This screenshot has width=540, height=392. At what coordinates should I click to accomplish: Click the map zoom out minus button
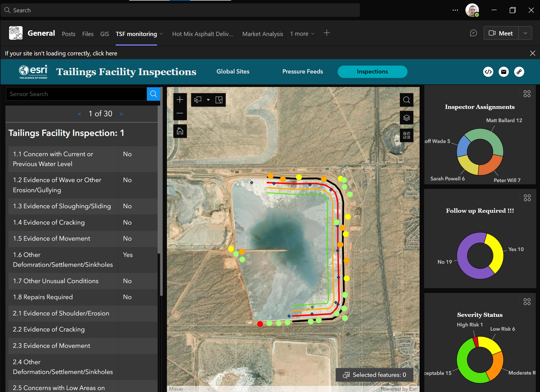click(x=180, y=113)
